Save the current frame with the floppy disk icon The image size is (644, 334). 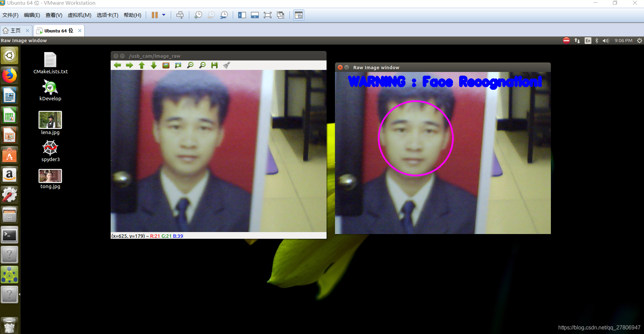215,65
